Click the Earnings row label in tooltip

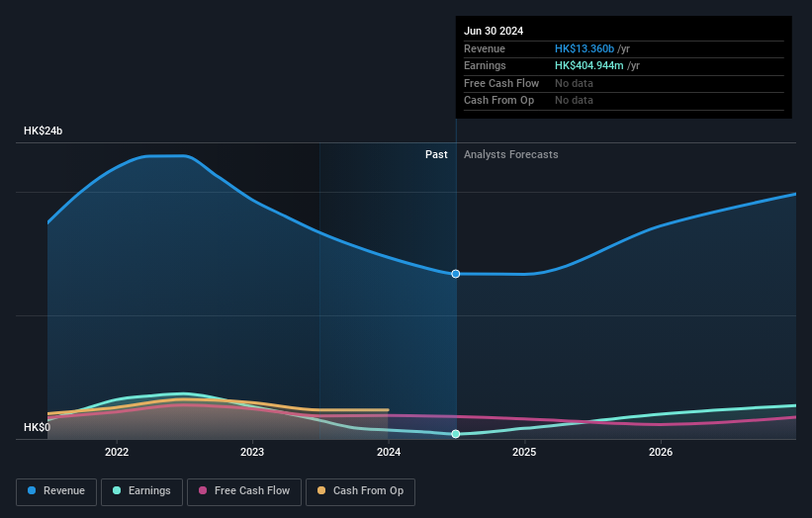pos(485,65)
